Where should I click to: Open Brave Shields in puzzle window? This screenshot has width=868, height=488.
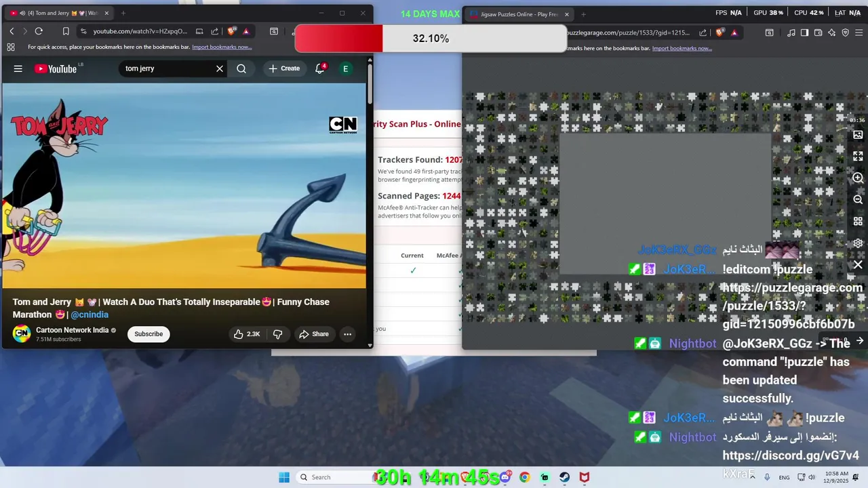point(719,33)
